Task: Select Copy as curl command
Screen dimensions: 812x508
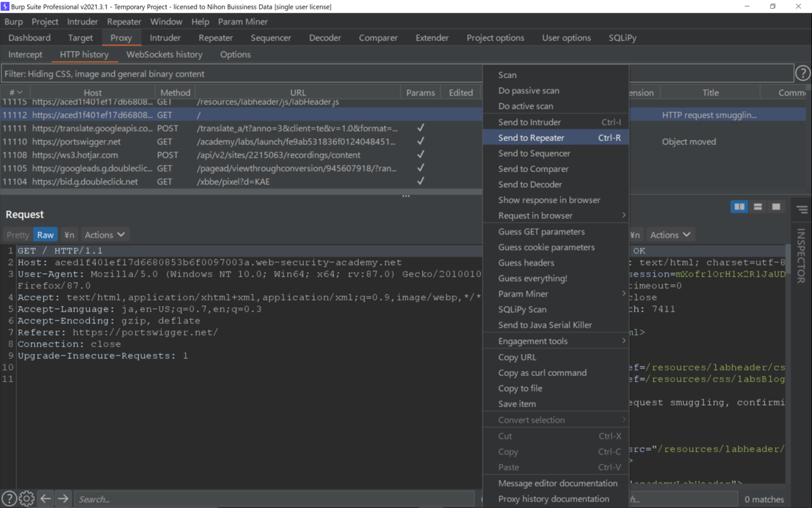Action: [556, 373]
